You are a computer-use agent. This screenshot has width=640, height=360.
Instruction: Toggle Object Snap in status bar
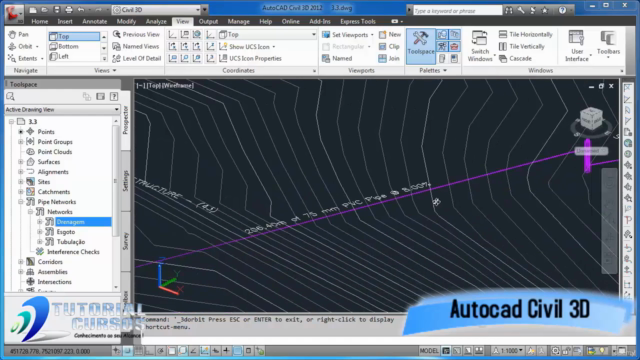pyautogui.click(x=172, y=351)
